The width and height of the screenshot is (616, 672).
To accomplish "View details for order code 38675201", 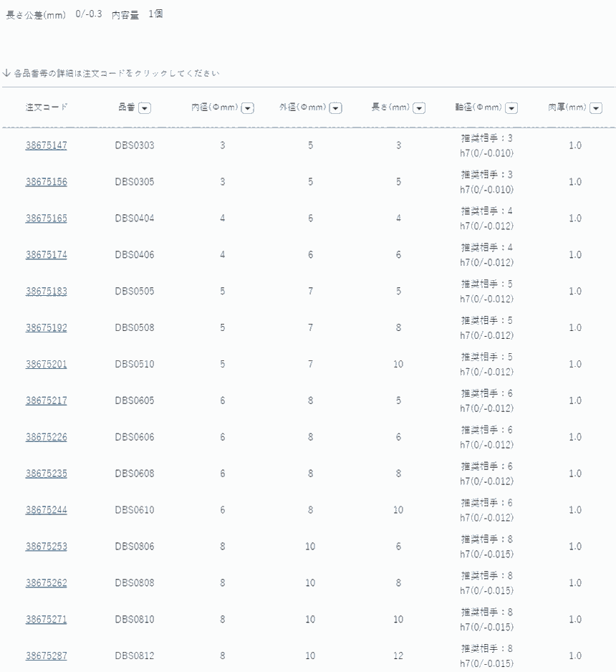I will click(47, 365).
